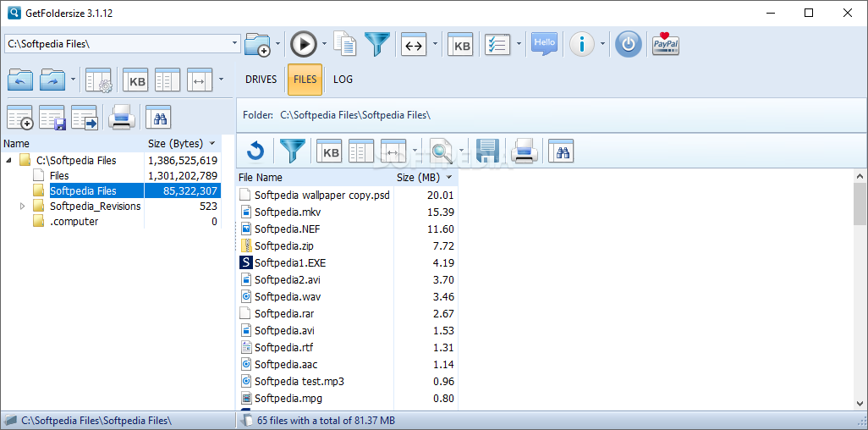
Task: Select the Softpedia.zip file row
Action: coord(347,245)
